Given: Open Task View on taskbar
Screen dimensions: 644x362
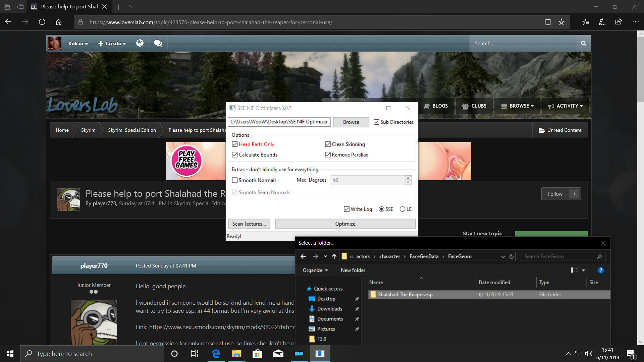Looking at the screenshot, I should pyautogui.click(x=195, y=354).
